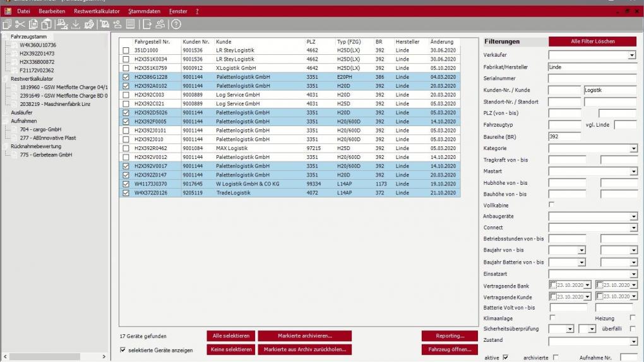Open the Restwertkalkulator menu

pos(97,11)
